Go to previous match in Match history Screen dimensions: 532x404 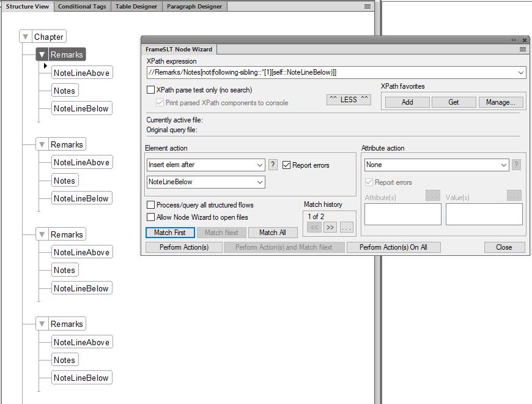coord(314,227)
